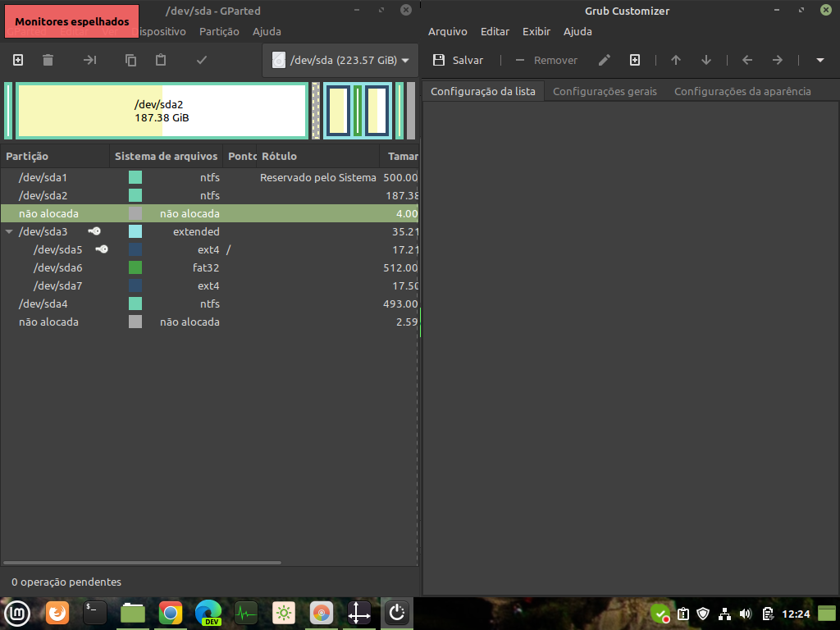Screen dimensions: 840x630
Task: Select the last não alocada 2.59 row
Action: pyautogui.click(x=209, y=322)
